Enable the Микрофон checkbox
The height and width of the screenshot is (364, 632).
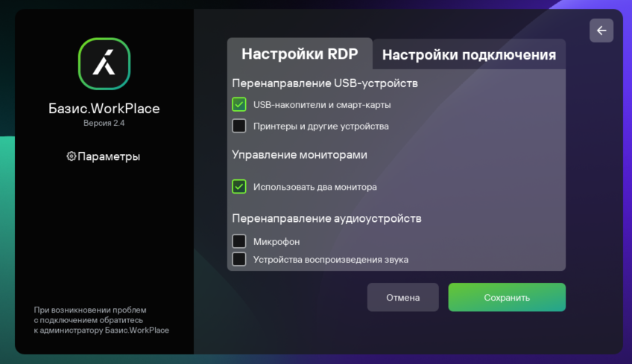coord(239,241)
